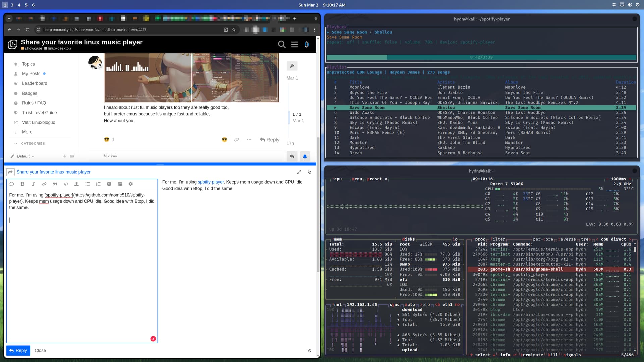The width and height of the screenshot is (644, 362).
Task: Copy the post share link icon
Action: coord(237,140)
